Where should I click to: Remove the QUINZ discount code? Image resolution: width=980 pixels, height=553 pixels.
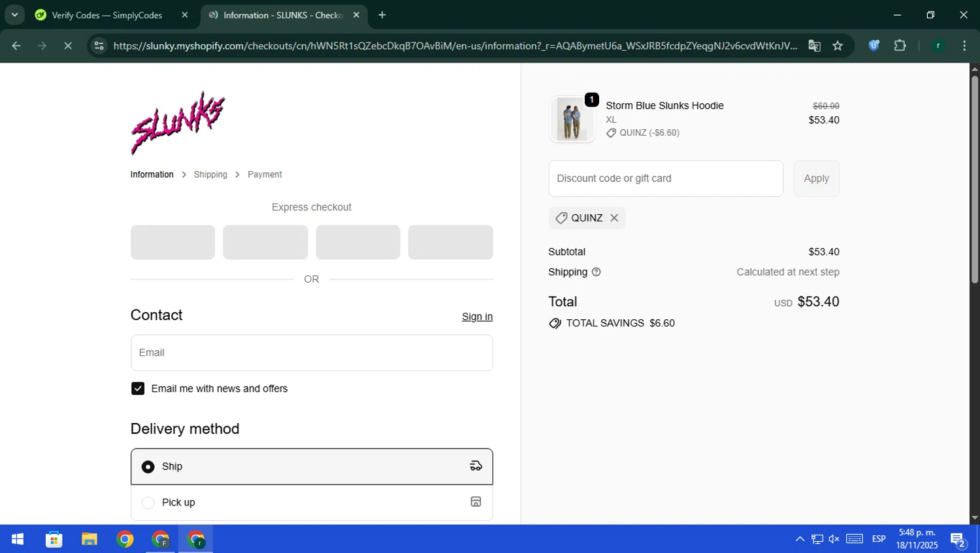tap(614, 218)
